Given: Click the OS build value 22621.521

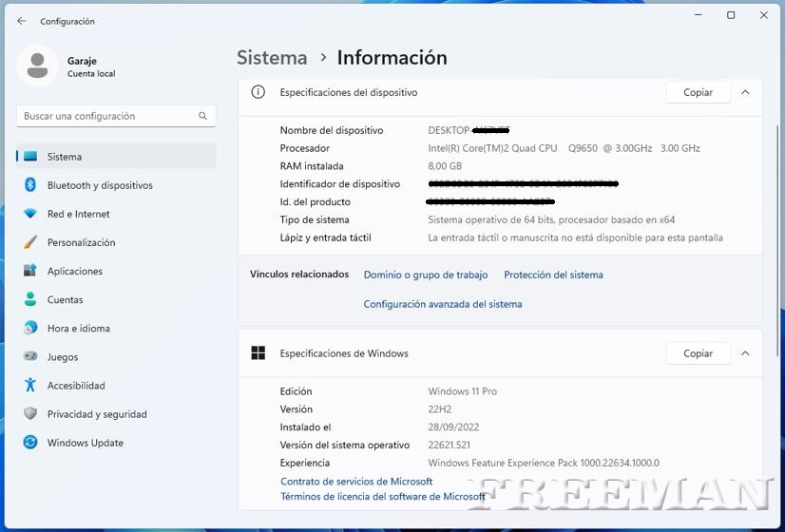Looking at the screenshot, I should coord(449,445).
